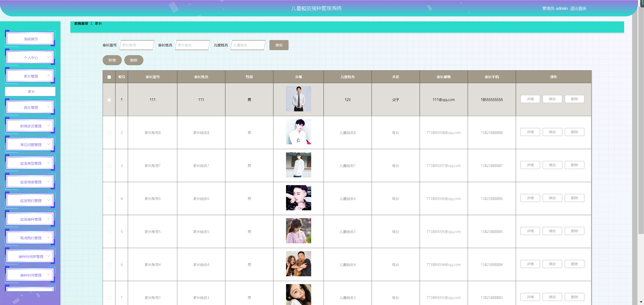Screen dimensions: 644x305
Task: Expand the 医生管理 menu chevron
Action: pos(48,107)
